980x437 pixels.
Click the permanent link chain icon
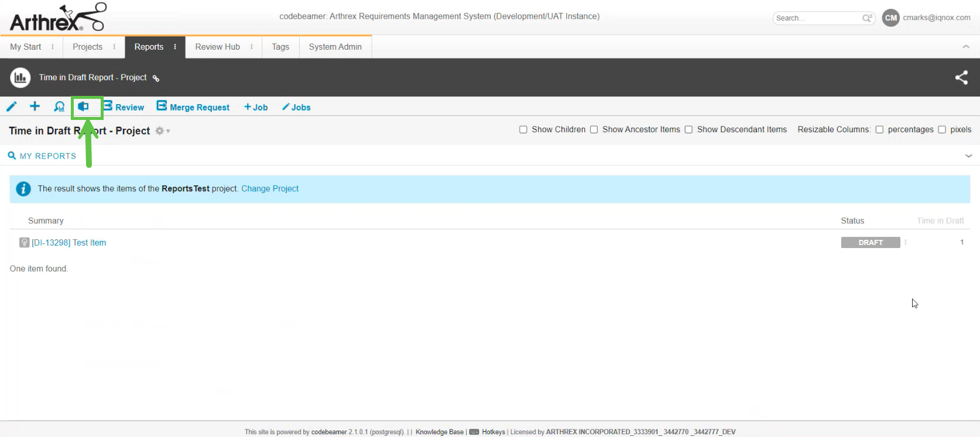point(156,78)
